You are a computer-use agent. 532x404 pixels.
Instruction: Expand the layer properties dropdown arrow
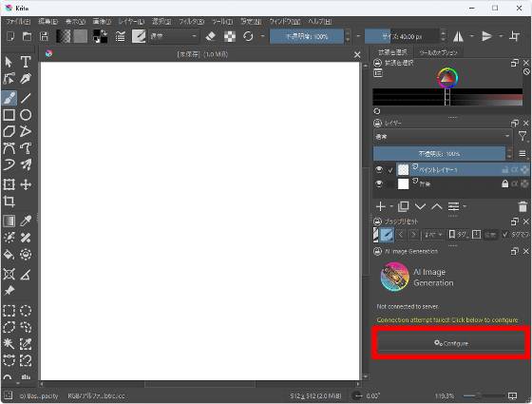[x=465, y=206]
